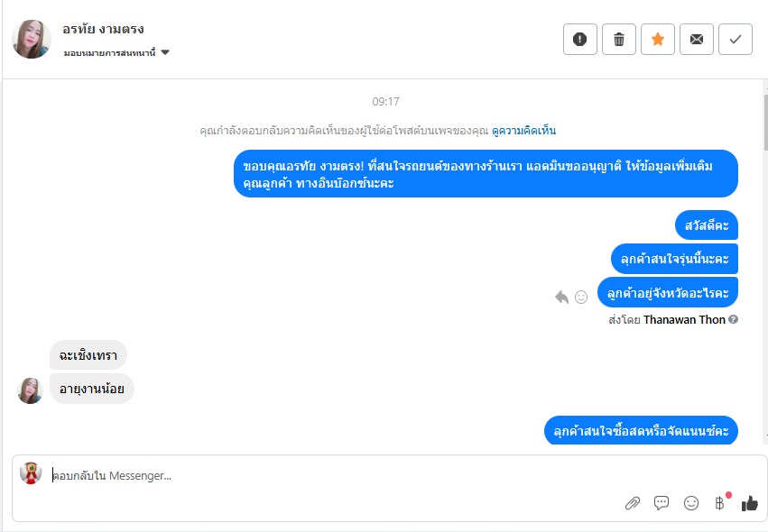Open the view comment link

point(523,131)
